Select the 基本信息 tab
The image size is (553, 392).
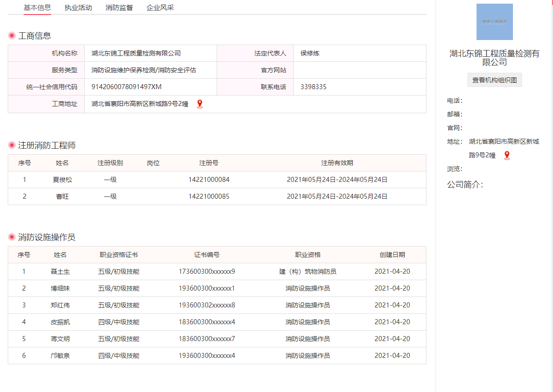(x=37, y=8)
